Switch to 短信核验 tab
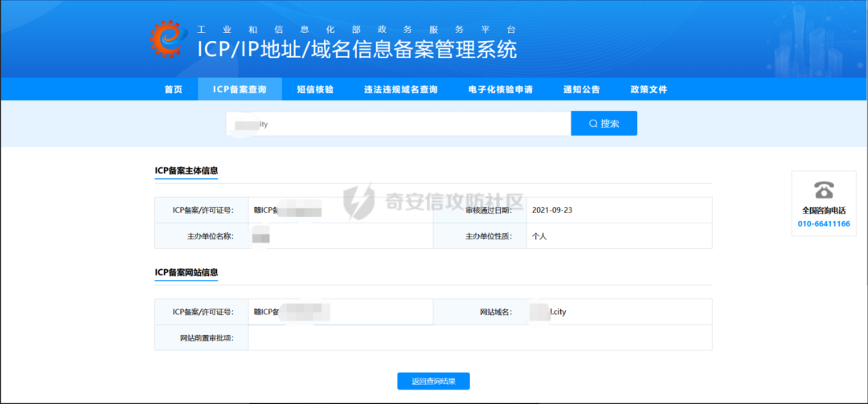This screenshot has width=868, height=404. pos(315,89)
